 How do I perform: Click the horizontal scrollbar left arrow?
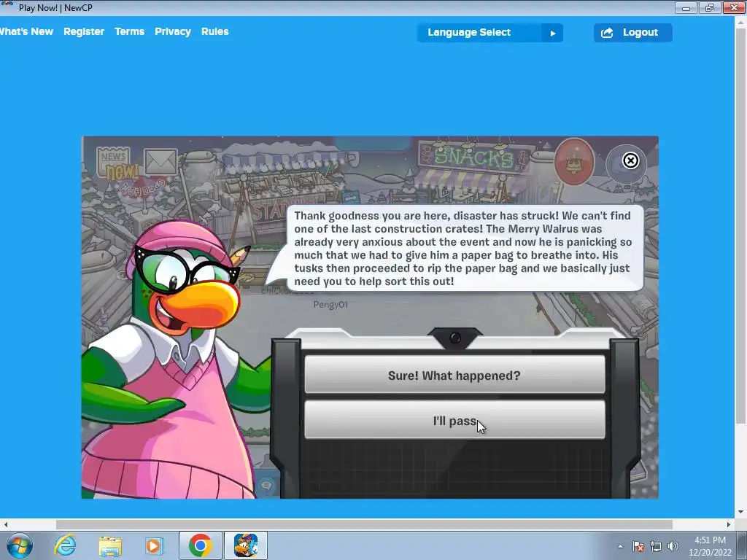click(x=5, y=524)
